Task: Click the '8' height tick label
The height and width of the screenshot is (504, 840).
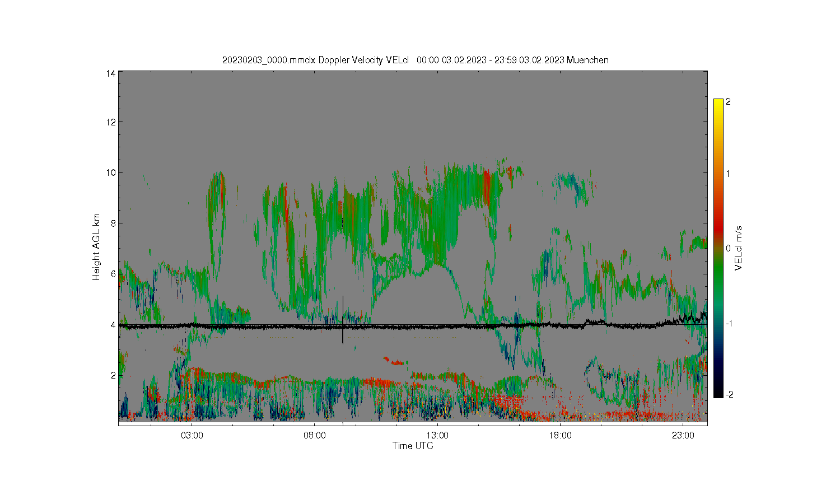Action: (113, 223)
